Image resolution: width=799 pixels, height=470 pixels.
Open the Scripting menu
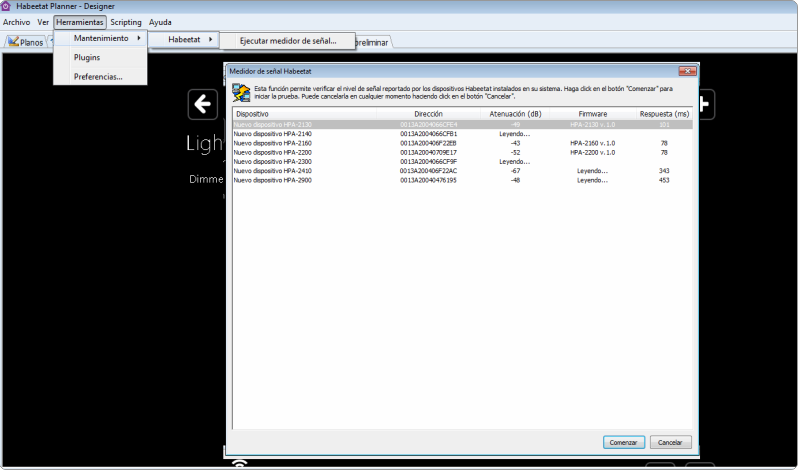click(x=126, y=22)
